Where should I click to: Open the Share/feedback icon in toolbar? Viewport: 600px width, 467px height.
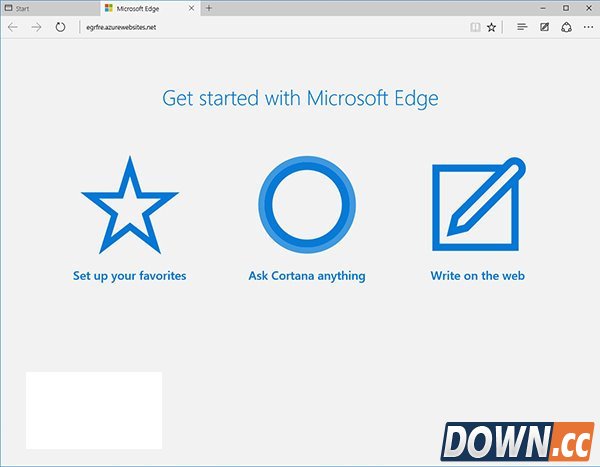click(x=566, y=27)
